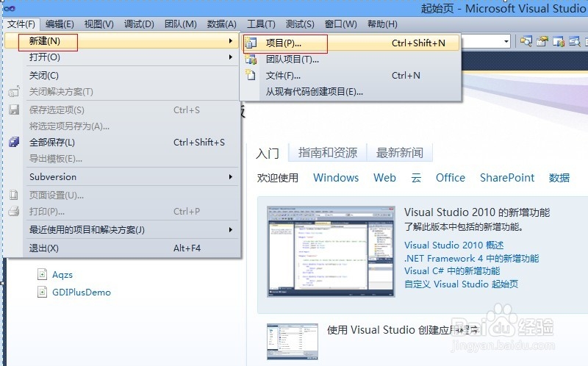Click the Visual Studio 2010 features thumbnail

331,251
